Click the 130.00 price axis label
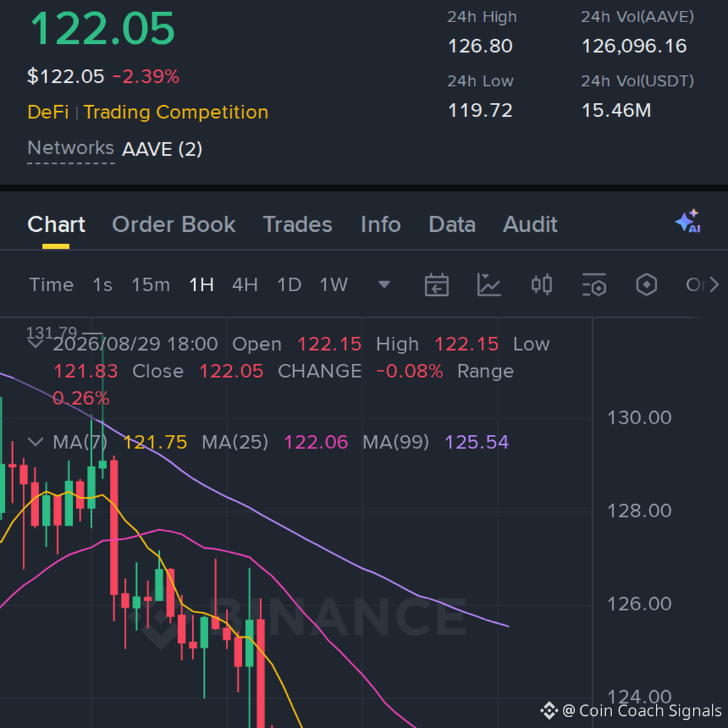The image size is (728, 728). (639, 417)
